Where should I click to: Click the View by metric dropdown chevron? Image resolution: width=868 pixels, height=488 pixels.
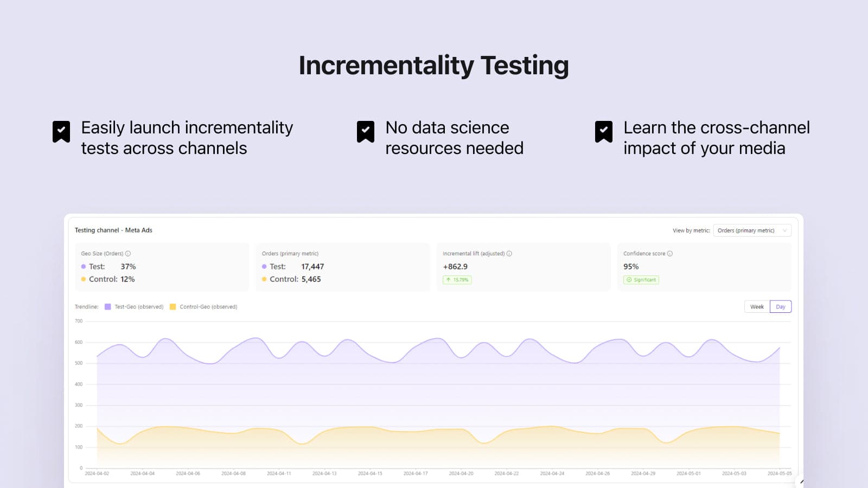[x=784, y=230]
